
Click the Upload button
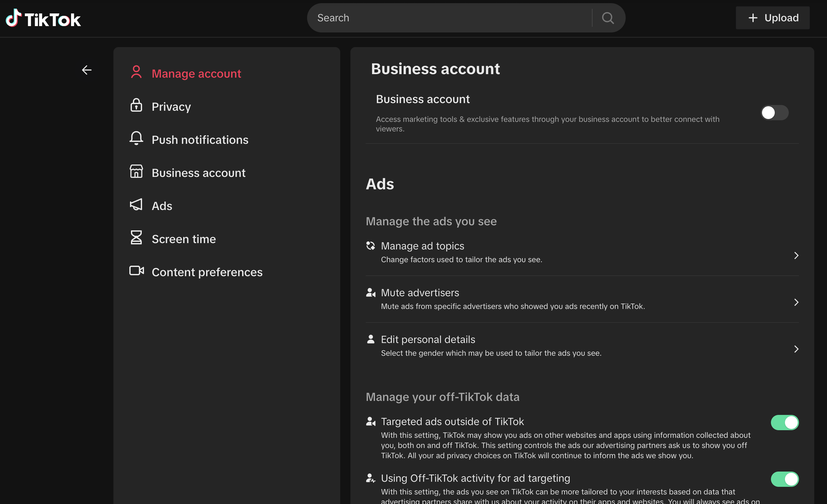(x=772, y=18)
